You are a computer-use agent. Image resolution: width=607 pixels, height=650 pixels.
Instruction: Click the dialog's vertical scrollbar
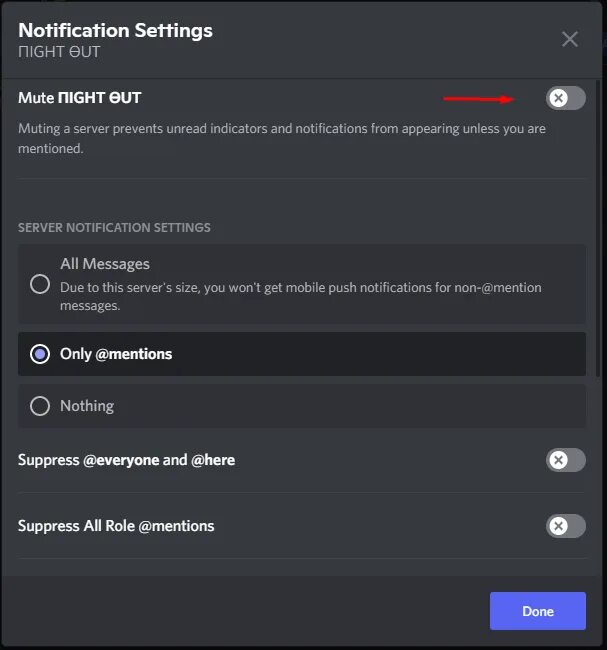coord(598,228)
